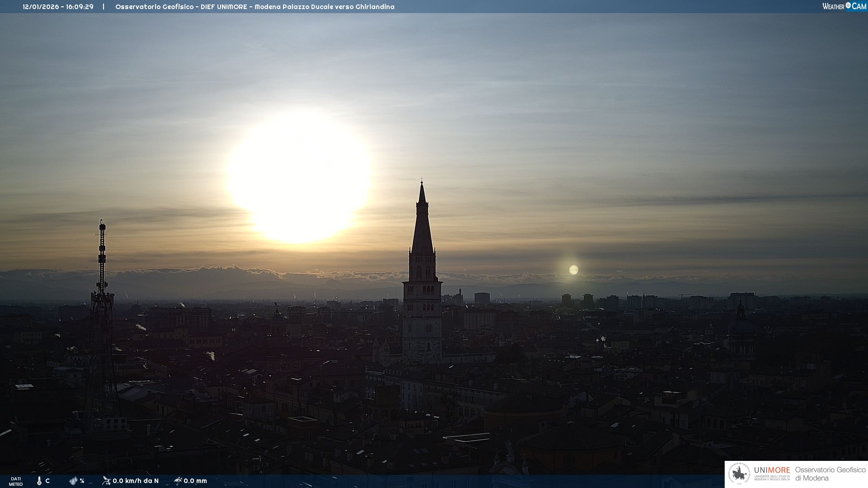
Task: Click the UNIMORE horseman seal emblem
Action: pos(739,474)
